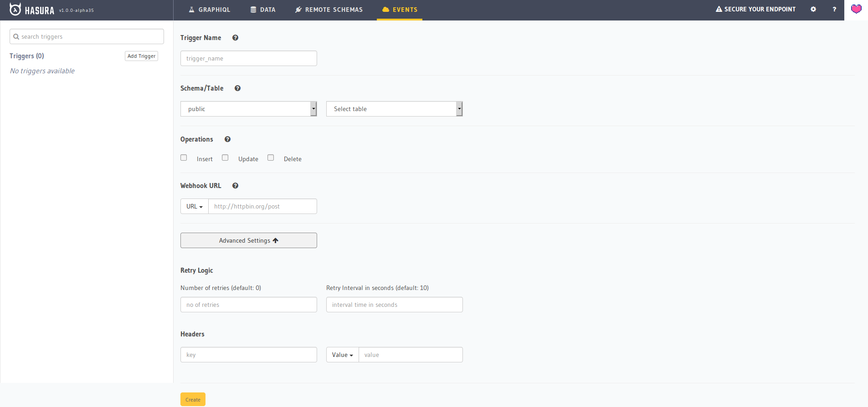Switch to the Remote Schemas tab
The width and height of the screenshot is (868, 407).
click(x=329, y=10)
